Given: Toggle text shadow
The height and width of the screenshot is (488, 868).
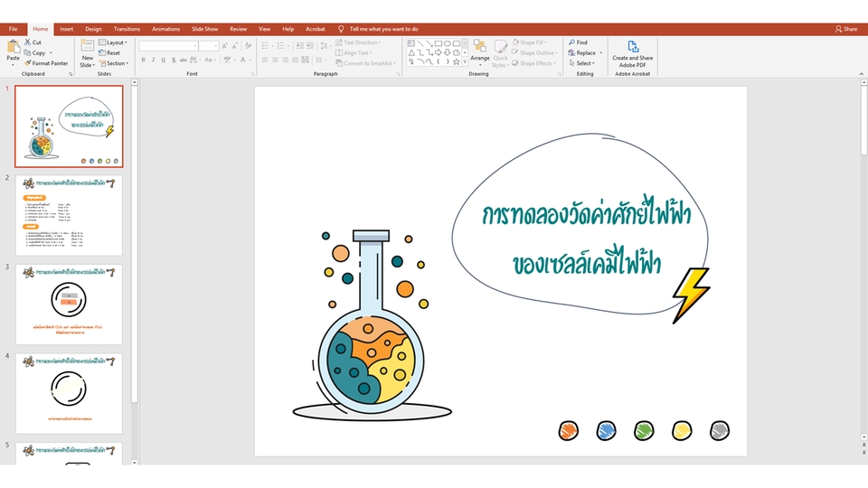Looking at the screenshot, I should (174, 60).
